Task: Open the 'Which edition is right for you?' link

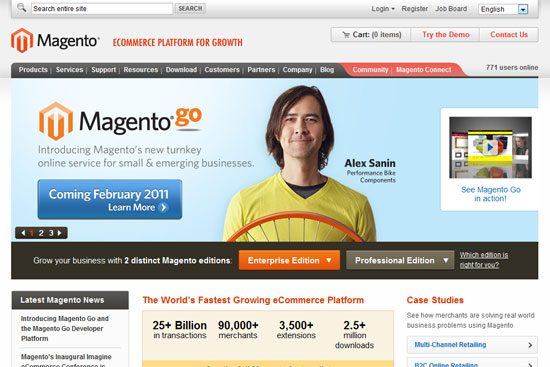Action: click(x=484, y=260)
